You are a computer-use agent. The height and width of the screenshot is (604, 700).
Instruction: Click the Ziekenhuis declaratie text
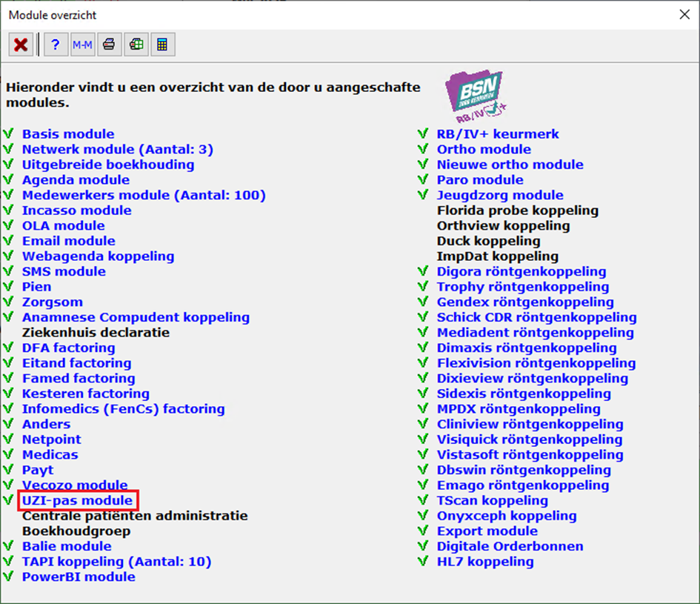[x=96, y=332]
